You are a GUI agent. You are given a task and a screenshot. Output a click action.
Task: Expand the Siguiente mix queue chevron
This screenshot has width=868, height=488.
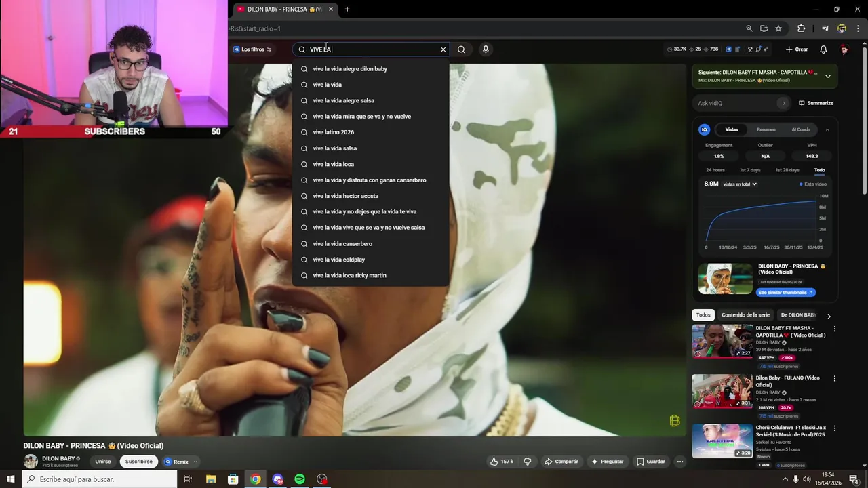(827, 76)
